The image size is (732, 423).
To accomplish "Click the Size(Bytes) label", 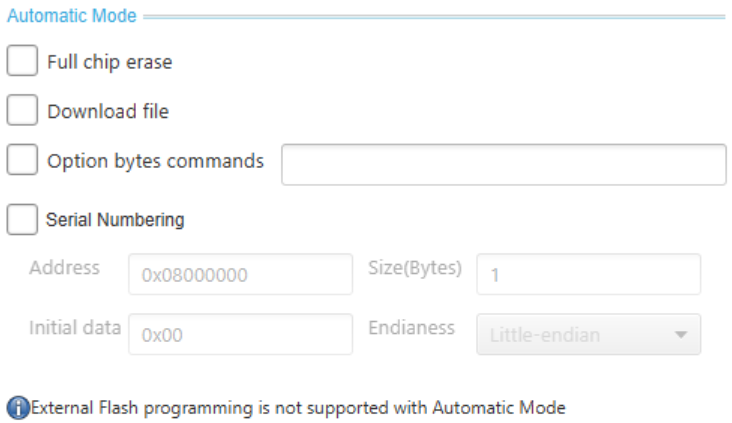I will [x=415, y=268].
